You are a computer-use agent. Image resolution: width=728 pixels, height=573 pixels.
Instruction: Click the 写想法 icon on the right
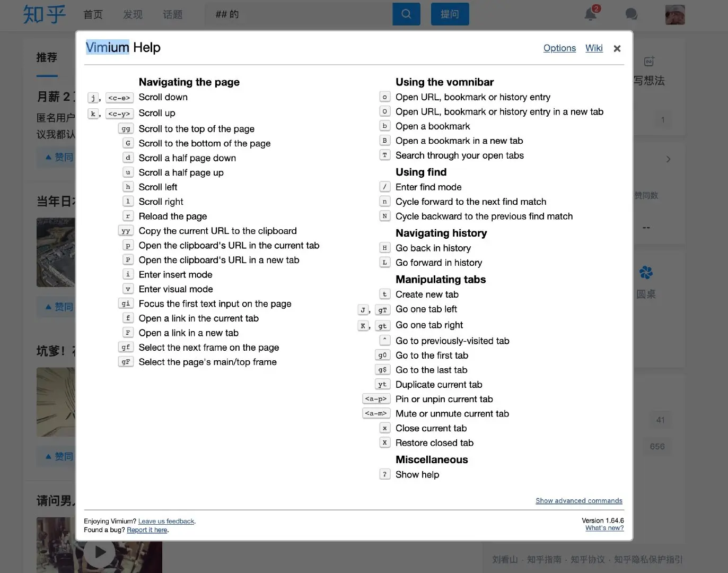tap(649, 62)
